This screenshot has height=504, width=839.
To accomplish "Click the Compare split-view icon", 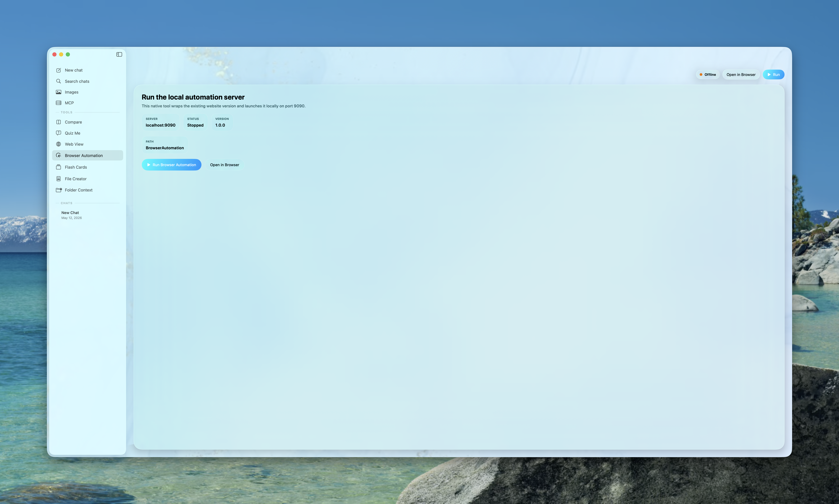I will (x=58, y=122).
